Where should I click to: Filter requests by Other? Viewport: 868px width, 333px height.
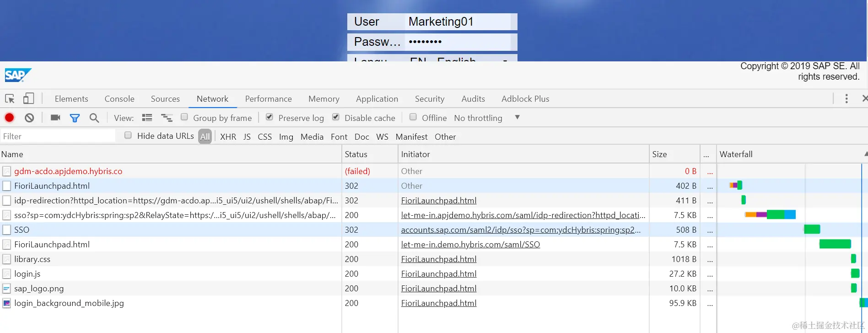tap(445, 137)
